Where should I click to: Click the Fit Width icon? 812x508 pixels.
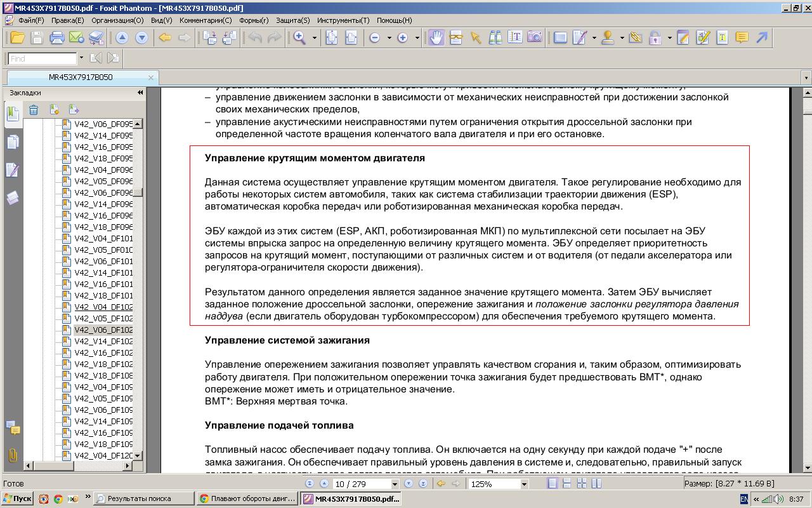click(351, 38)
